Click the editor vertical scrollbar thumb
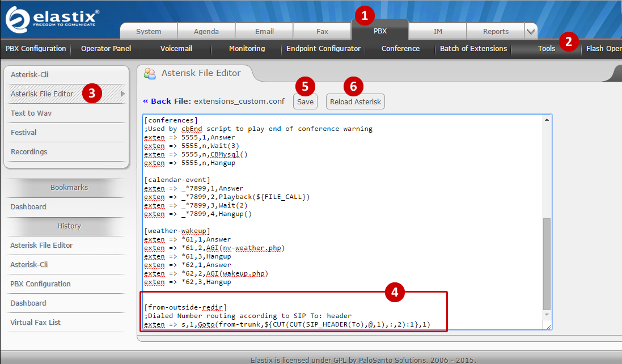Viewport: 622px width, 364px height. tap(547, 264)
